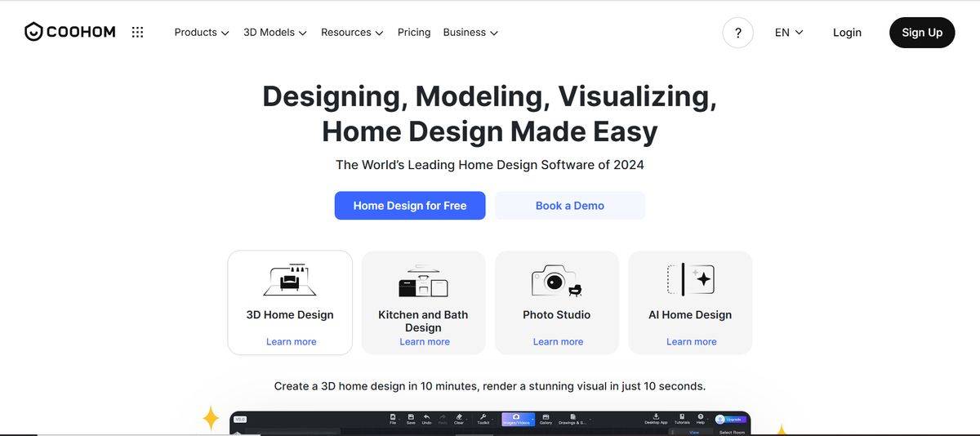
Task: Expand the 3D Models dropdown
Action: [x=274, y=33]
